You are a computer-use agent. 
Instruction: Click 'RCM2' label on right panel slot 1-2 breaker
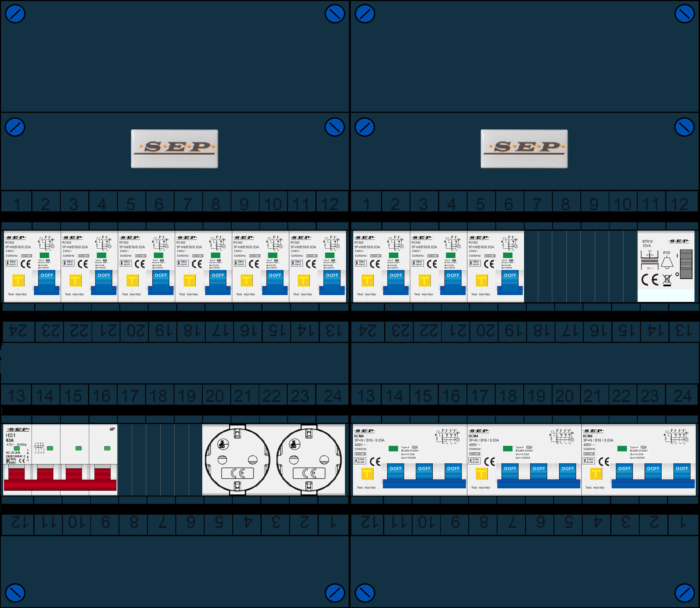359,242
